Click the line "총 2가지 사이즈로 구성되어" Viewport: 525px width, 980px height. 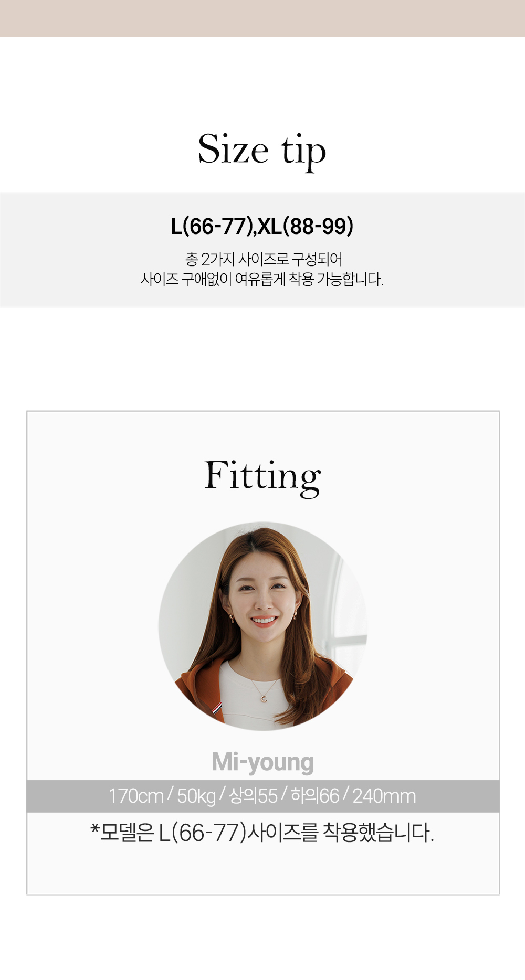coord(264,259)
